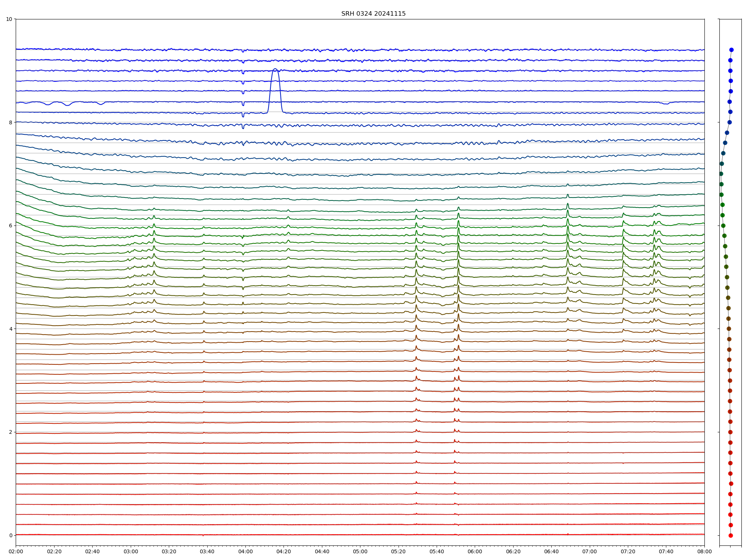Click the 03:20 x-axis tick label

[x=169, y=552]
